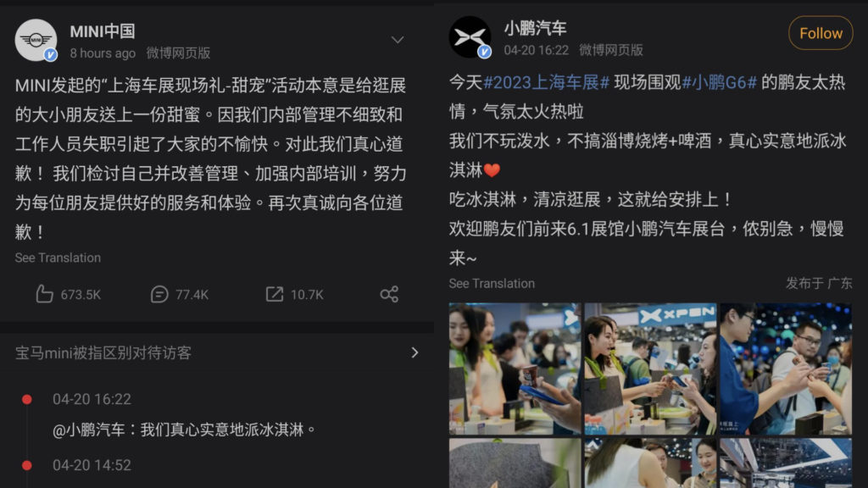
Task: Select the 04-20 14:52 timeline entry
Action: pyautogui.click(x=92, y=465)
